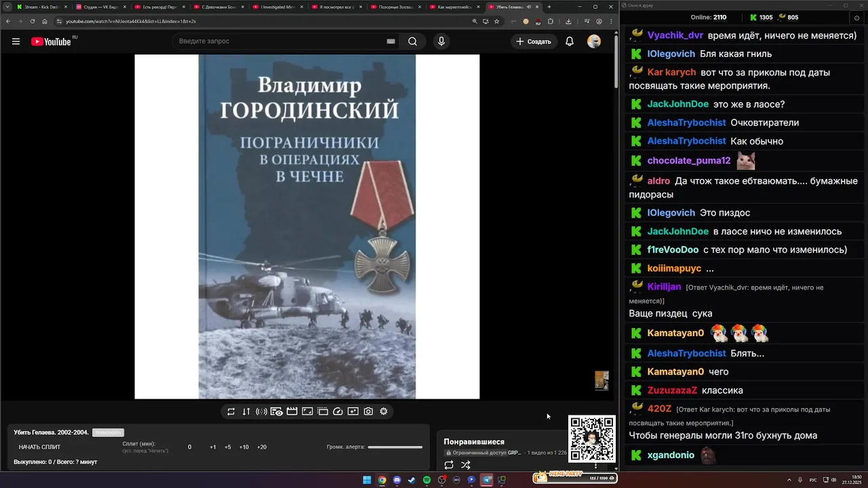Open the on-screen keyboard icon in search box
The height and width of the screenshot is (488, 868).
(x=391, y=41)
